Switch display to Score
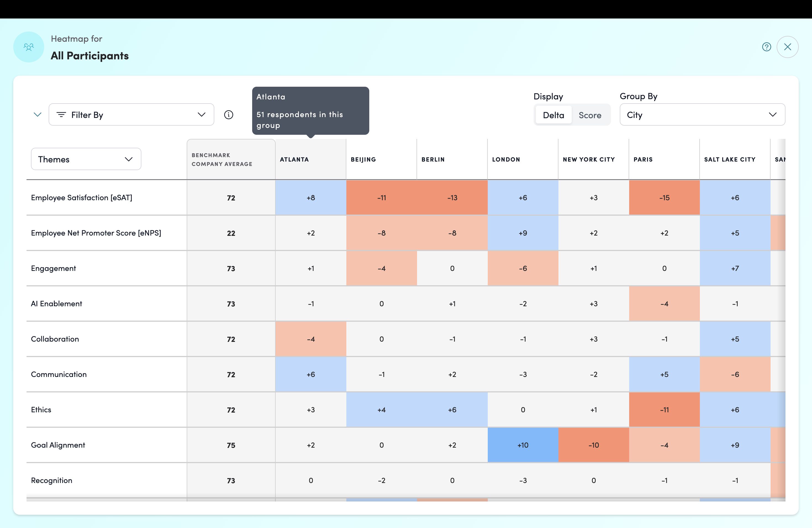Viewport: 812px width, 528px height. pyautogui.click(x=590, y=115)
